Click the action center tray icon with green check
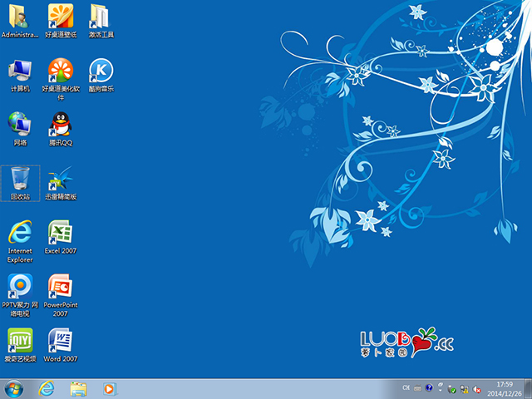 coord(451,390)
